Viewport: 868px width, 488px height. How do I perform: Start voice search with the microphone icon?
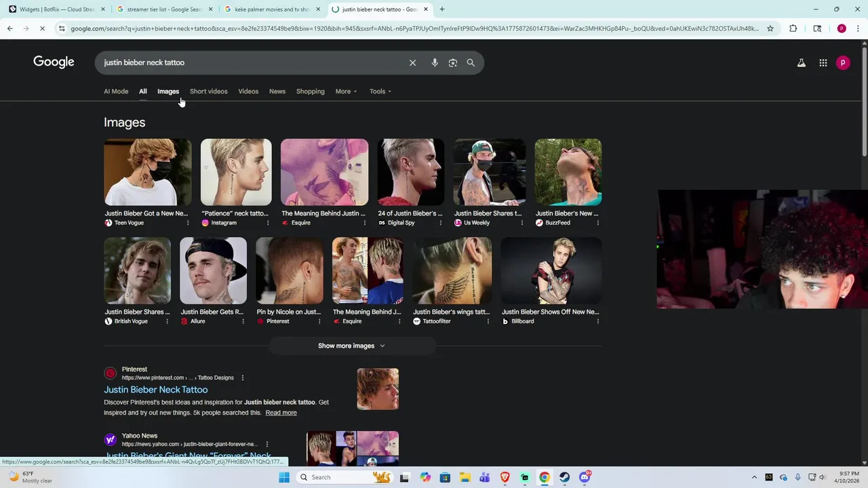(x=435, y=62)
